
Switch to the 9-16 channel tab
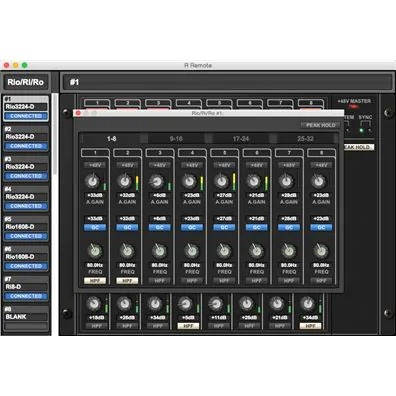176,139
